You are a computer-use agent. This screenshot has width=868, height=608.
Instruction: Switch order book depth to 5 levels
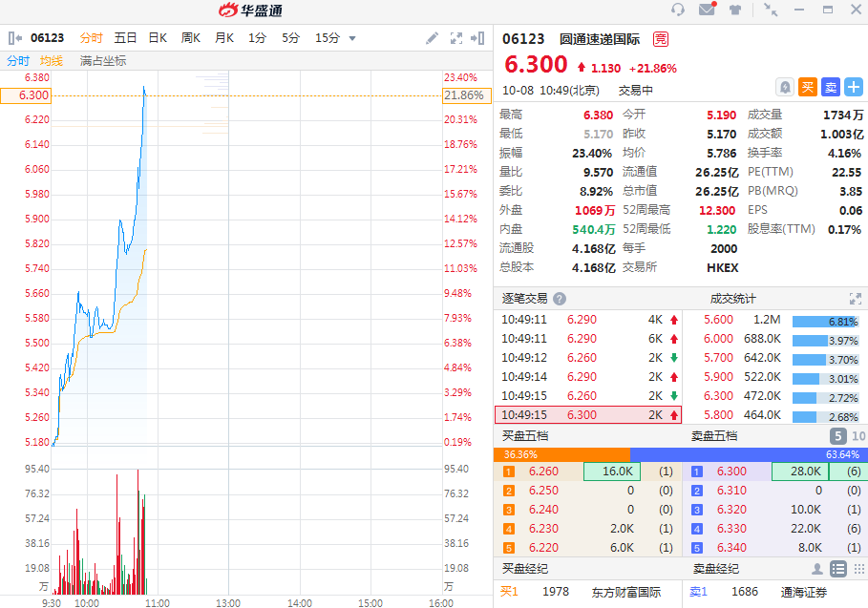(x=838, y=436)
